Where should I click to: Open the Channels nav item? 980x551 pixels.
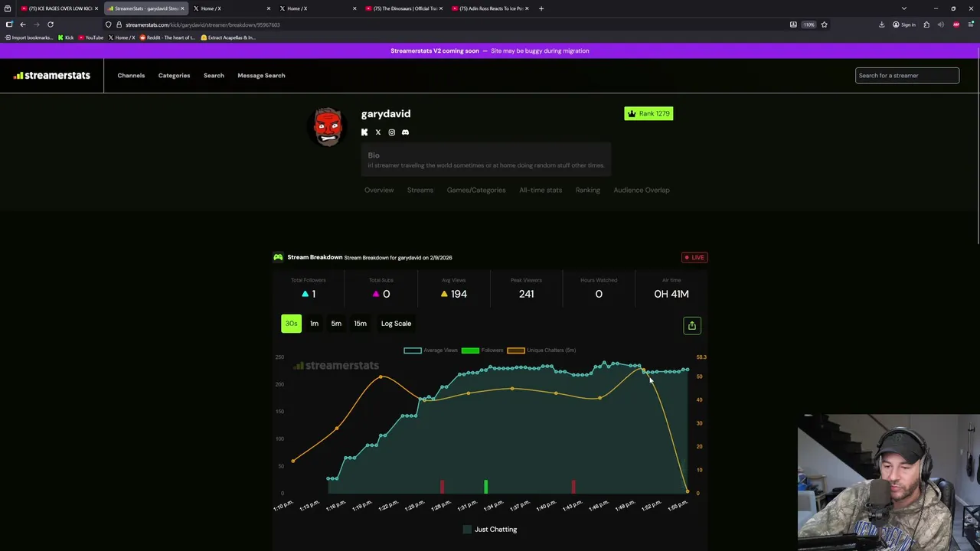pos(131,76)
